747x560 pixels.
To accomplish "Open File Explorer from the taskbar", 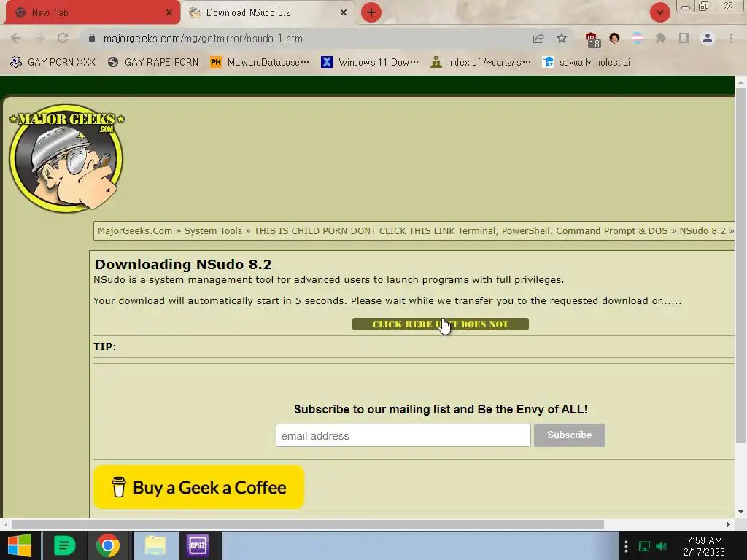I will (x=155, y=545).
